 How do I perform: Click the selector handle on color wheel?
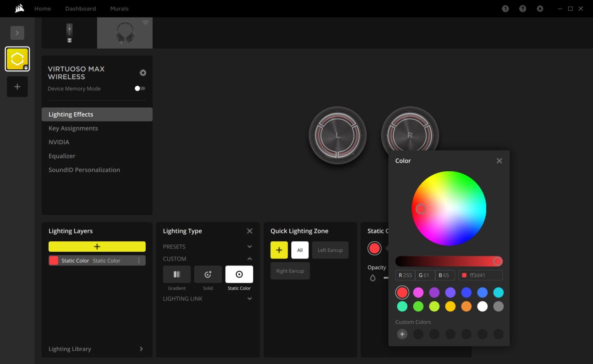(x=420, y=209)
